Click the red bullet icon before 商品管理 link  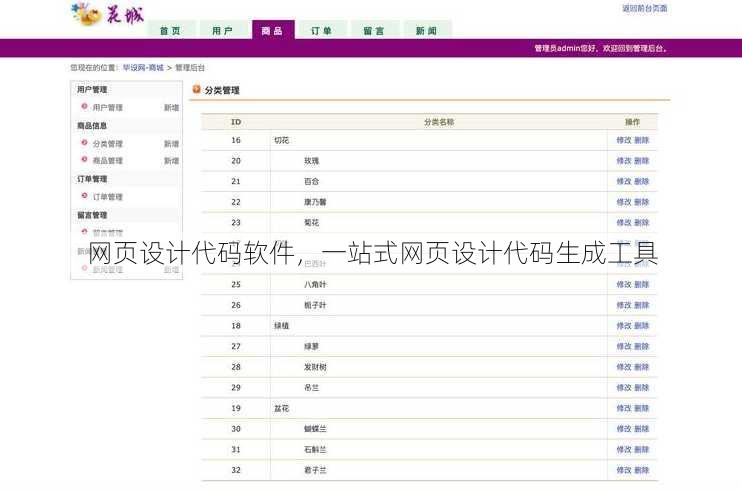pos(84,160)
